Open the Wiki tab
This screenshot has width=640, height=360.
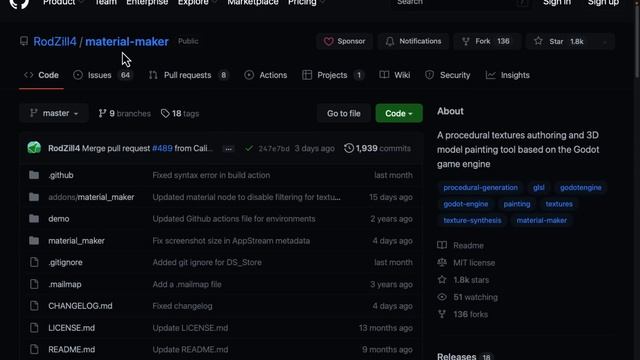pyautogui.click(x=395, y=75)
